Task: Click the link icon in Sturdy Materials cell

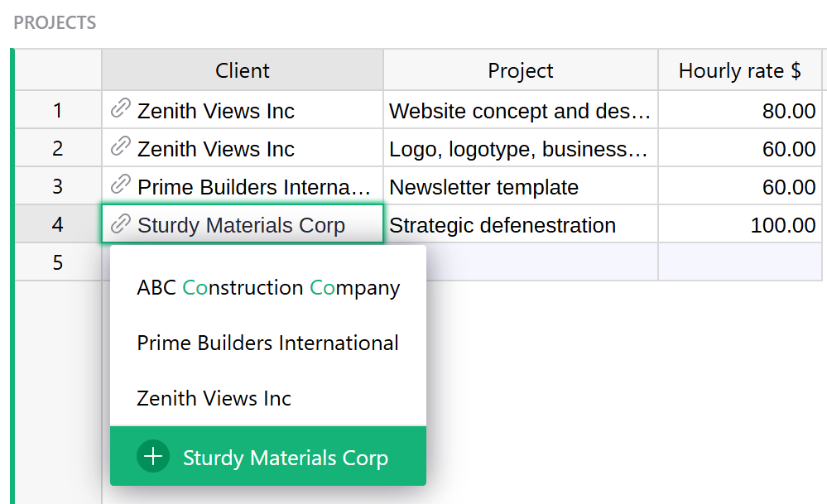Action: (121, 223)
